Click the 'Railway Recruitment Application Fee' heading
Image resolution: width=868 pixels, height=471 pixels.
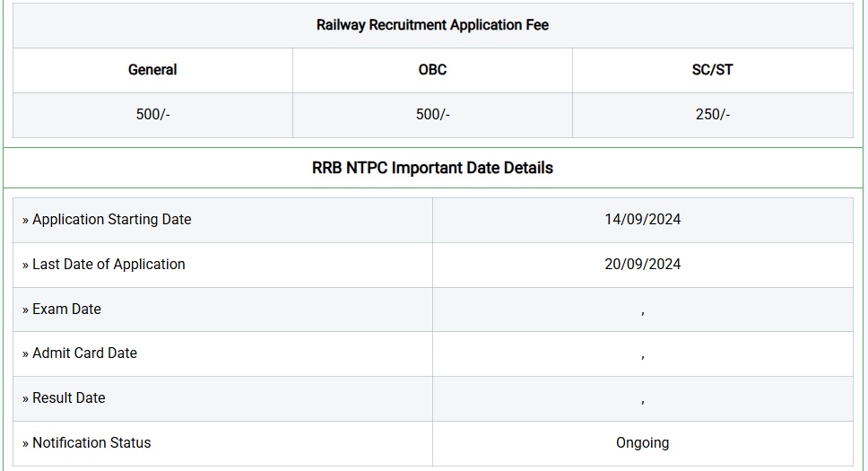pyautogui.click(x=432, y=25)
